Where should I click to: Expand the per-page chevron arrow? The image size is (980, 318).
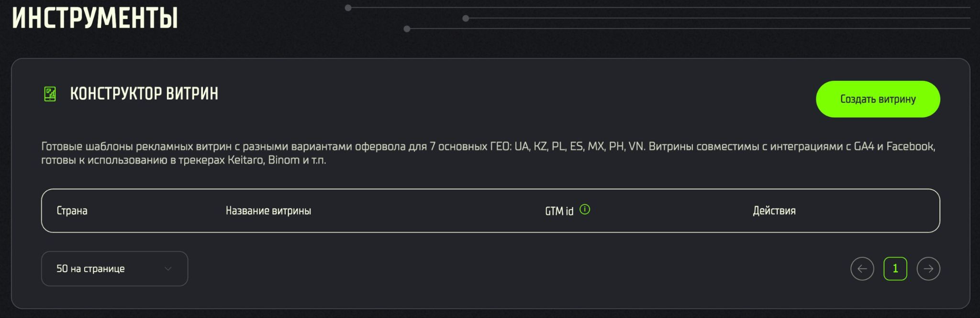(168, 269)
